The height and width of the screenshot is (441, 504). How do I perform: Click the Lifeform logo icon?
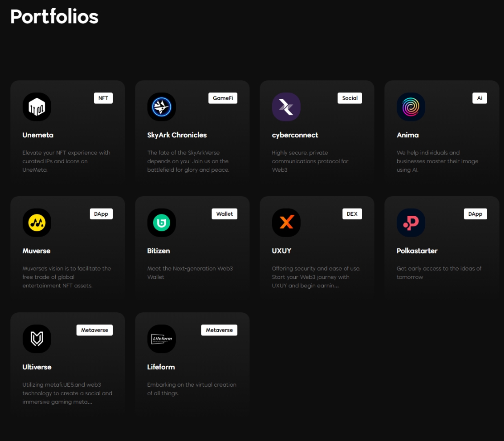click(161, 339)
